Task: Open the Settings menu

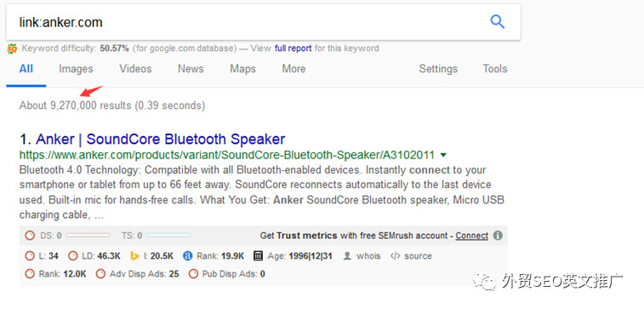Action: point(438,69)
